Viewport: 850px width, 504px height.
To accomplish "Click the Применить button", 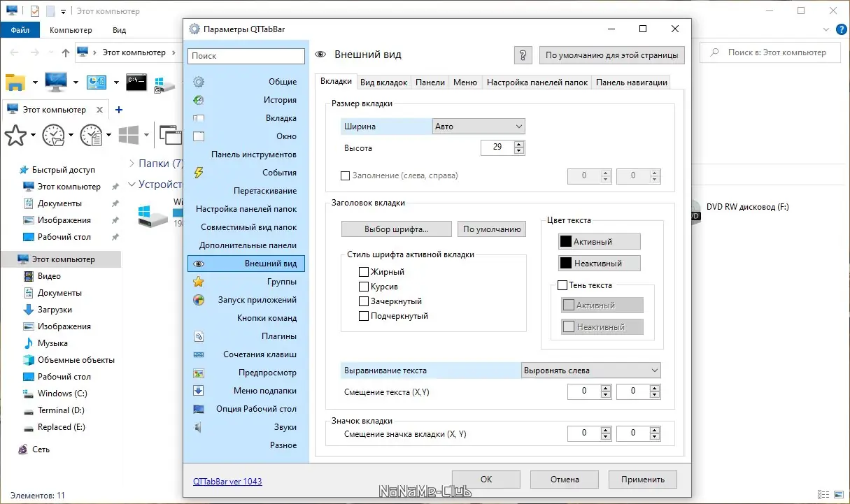I will [x=642, y=480].
